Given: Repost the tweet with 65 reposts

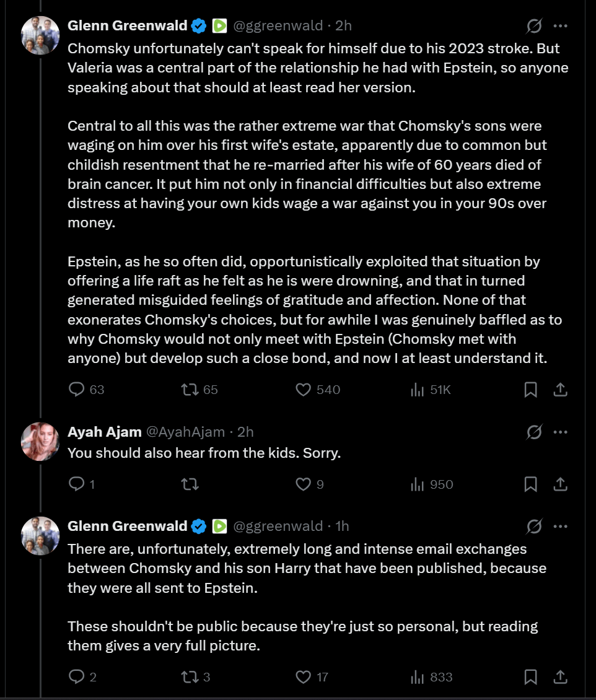Looking at the screenshot, I should [188, 389].
